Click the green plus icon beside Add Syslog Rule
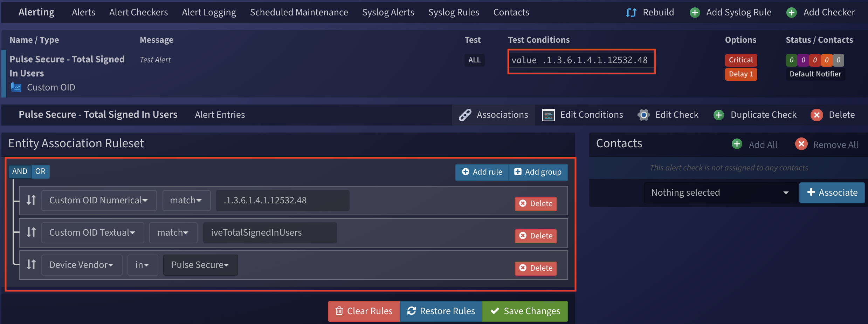 [x=695, y=13]
